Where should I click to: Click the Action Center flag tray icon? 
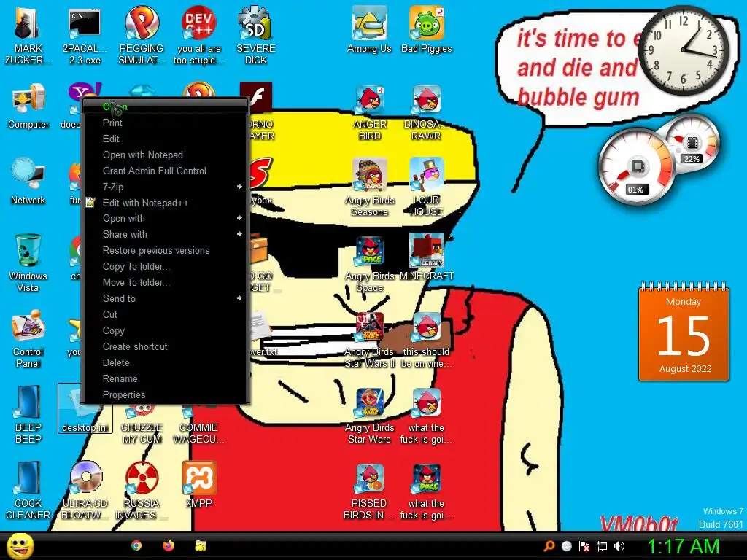pyautogui.click(x=584, y=546)
